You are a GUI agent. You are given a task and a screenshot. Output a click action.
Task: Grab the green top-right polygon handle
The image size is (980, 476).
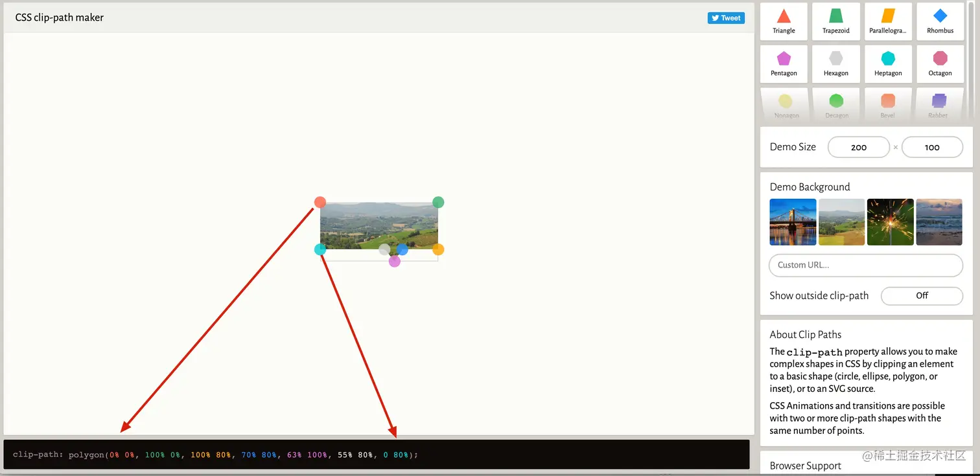pos(438,202)
